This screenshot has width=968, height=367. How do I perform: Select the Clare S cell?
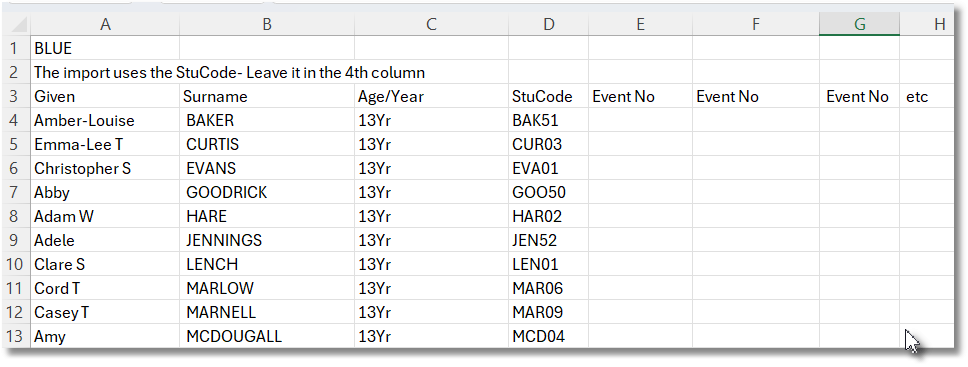click(x=105, y=264)
